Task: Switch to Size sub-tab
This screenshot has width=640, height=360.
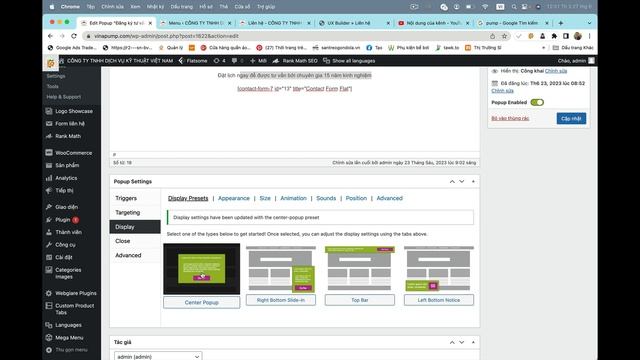Action: (x=265, y=198)
